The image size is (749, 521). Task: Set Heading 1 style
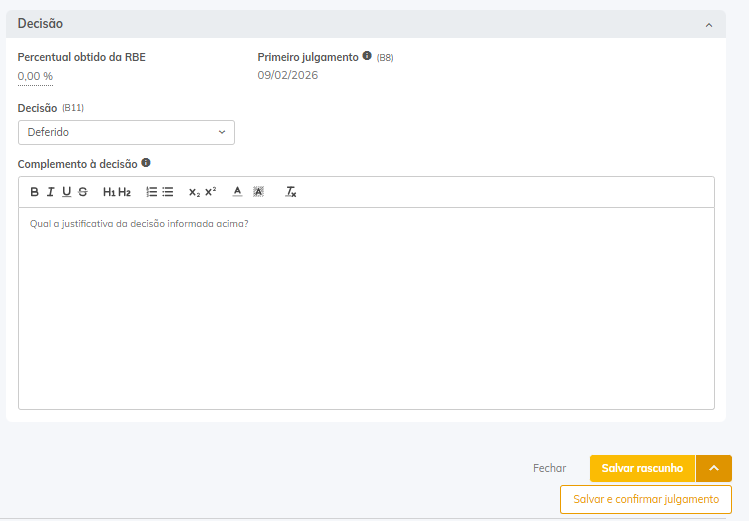tap(109, 192)
